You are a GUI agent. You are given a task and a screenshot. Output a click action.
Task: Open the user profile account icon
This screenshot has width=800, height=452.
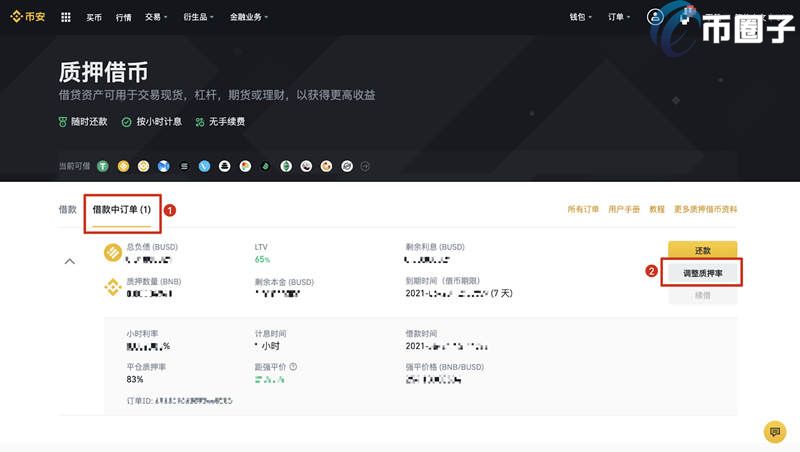[x=655, y=17]
